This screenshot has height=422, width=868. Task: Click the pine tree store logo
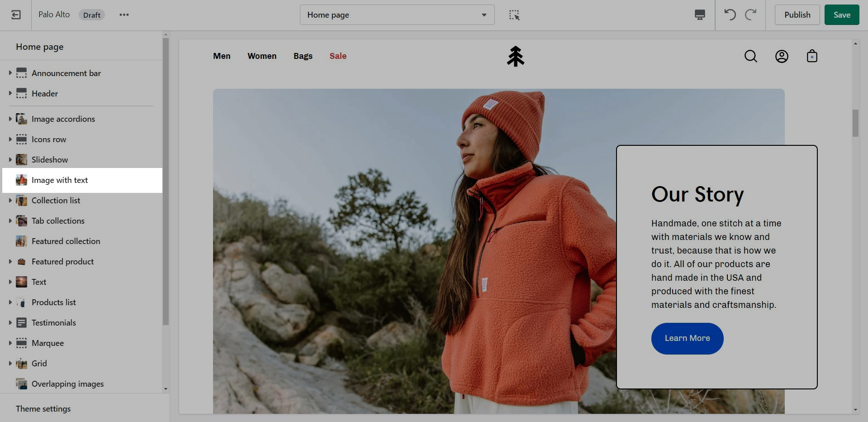[515, 57]
